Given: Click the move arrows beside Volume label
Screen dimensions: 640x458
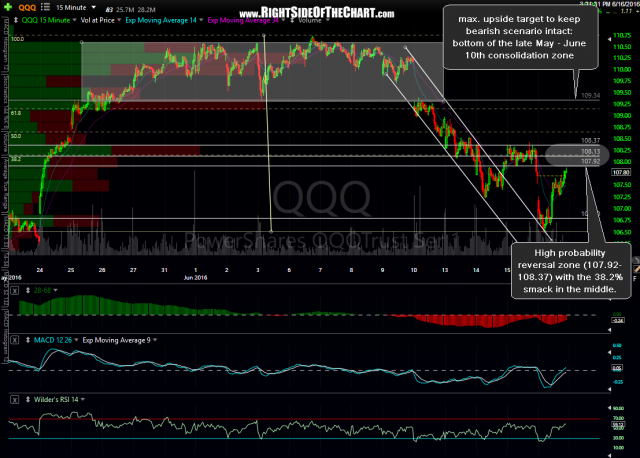Looking at the screenshot, I should point(293,20).
